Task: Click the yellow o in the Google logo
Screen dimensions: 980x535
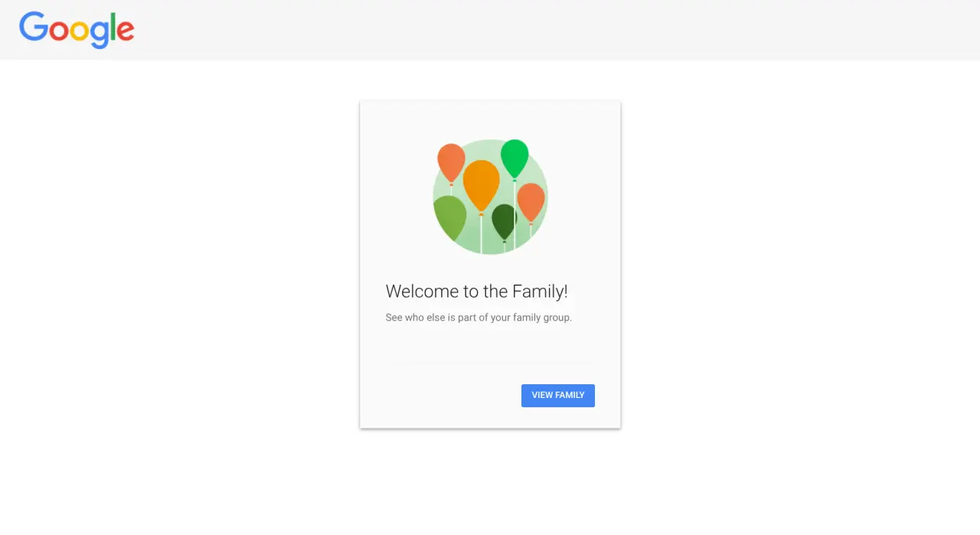Action: click(x=79, y=31)
